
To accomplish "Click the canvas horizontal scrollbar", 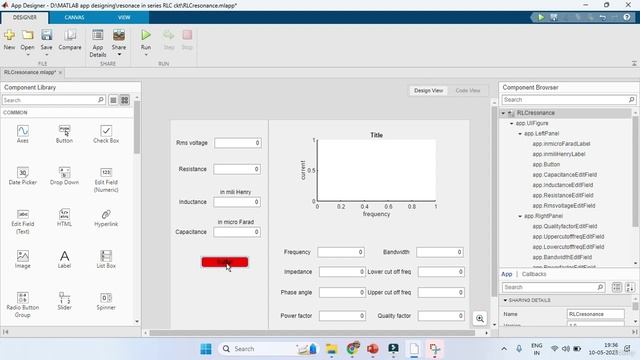I will click(x=312, y=333).
